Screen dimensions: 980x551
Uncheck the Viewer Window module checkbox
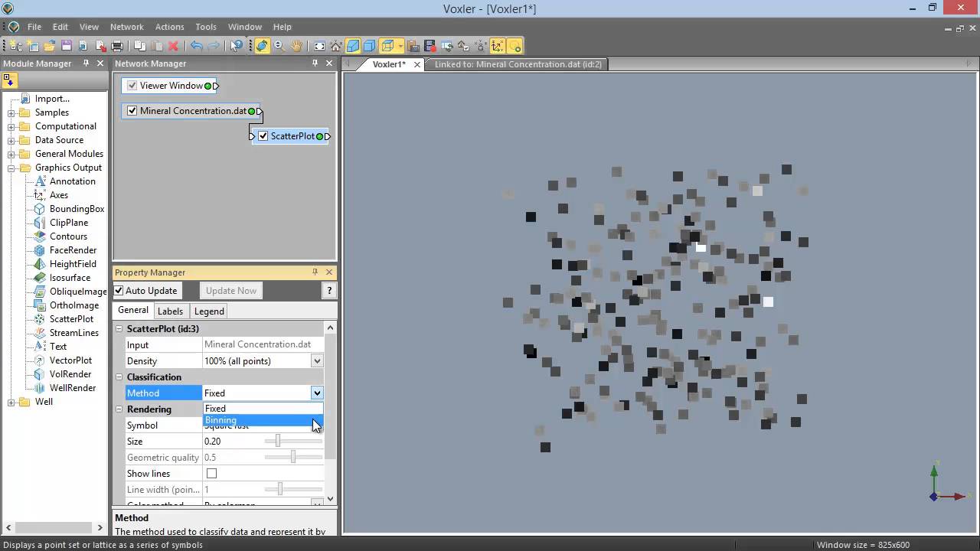pyautogui.click(x=132, y=86)
